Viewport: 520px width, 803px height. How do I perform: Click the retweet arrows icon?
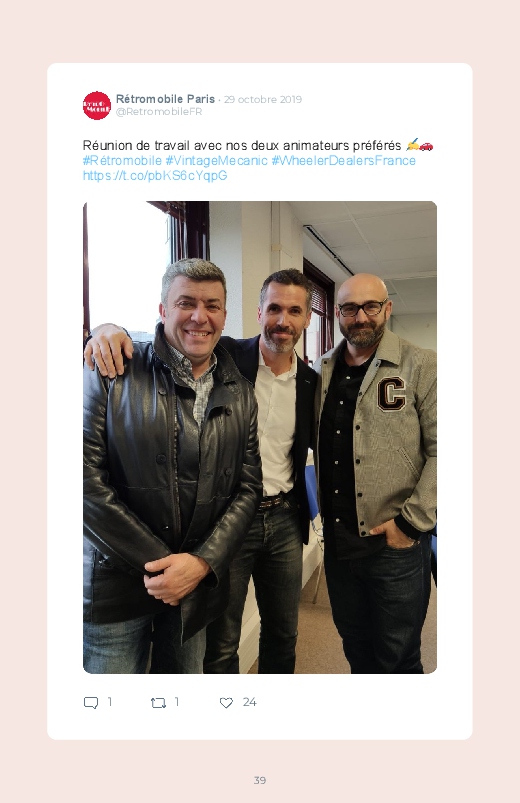coord(158,703)
